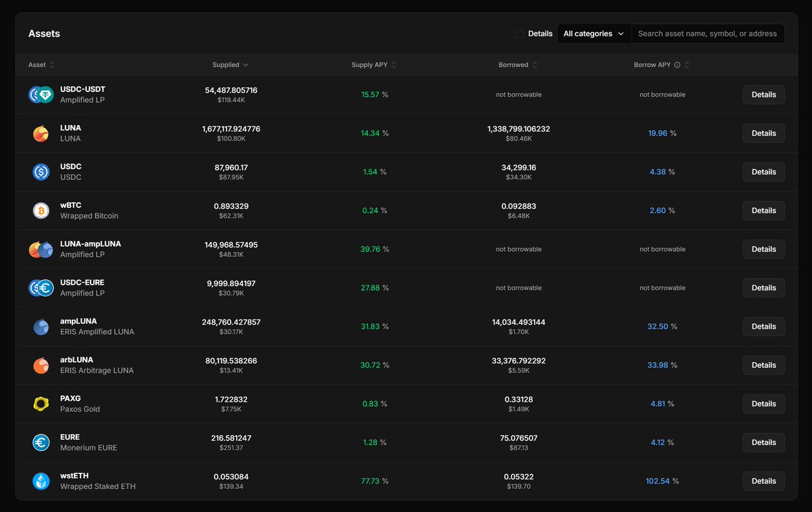
Task: Click the 32.50 % borrow APY
Action: click(662, 327)
